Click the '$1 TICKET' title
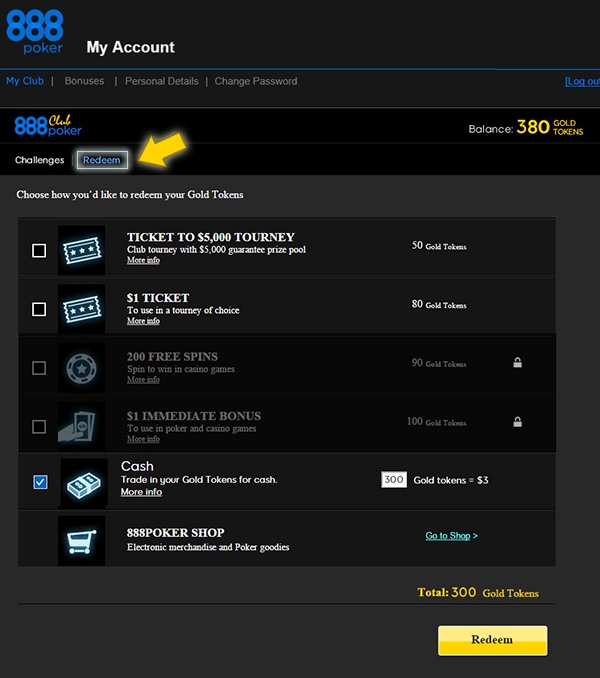Screen dimensions: 600x678 click(158, 298)
